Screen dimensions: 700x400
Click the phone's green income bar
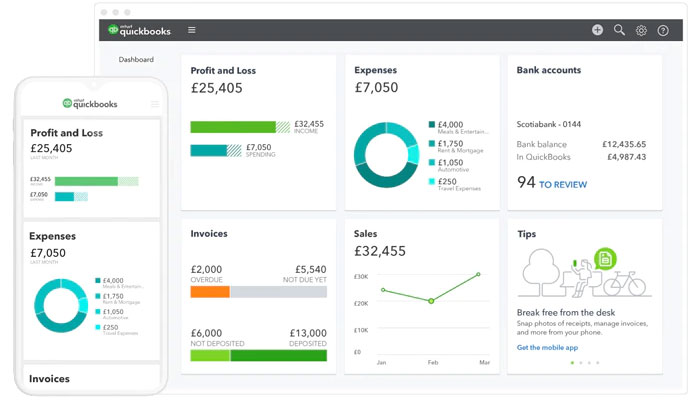86,181
